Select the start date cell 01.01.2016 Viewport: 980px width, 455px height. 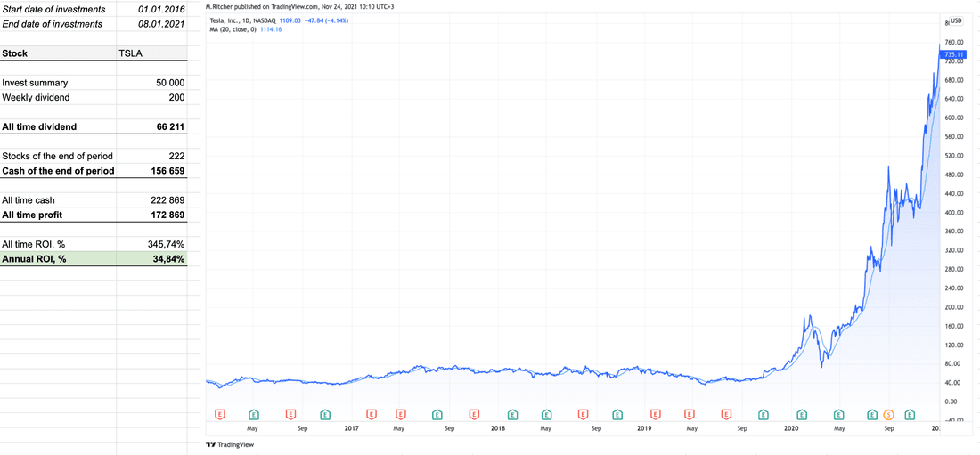click(x=151, y=10)
